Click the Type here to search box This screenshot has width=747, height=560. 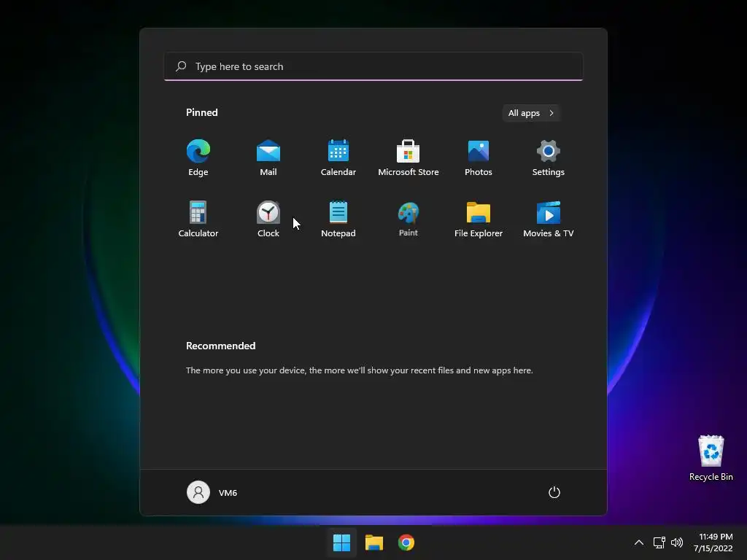[x=373, y=66]
